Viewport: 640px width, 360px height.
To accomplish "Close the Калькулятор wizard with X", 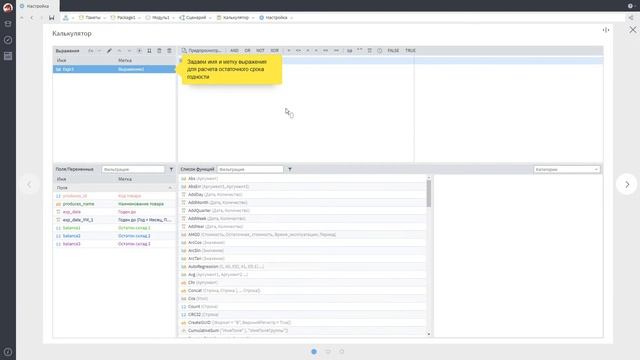I will click(633, 30).
